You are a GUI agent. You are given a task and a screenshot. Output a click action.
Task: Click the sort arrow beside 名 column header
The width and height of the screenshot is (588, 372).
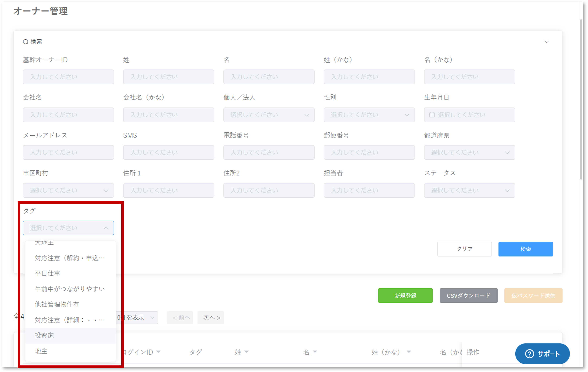click(x=315, y=352)
